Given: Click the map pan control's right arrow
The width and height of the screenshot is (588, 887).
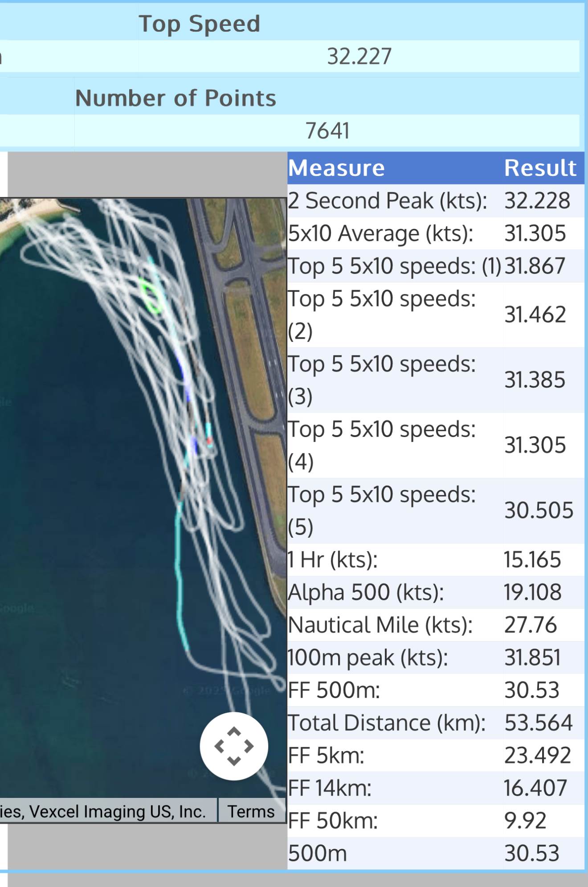Looking at the screenshot, I should pyautogui.click(x=249, y=746).
